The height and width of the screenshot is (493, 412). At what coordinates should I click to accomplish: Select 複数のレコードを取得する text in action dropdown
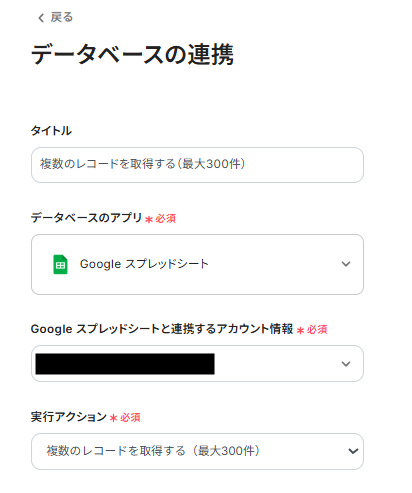[116, 451]
